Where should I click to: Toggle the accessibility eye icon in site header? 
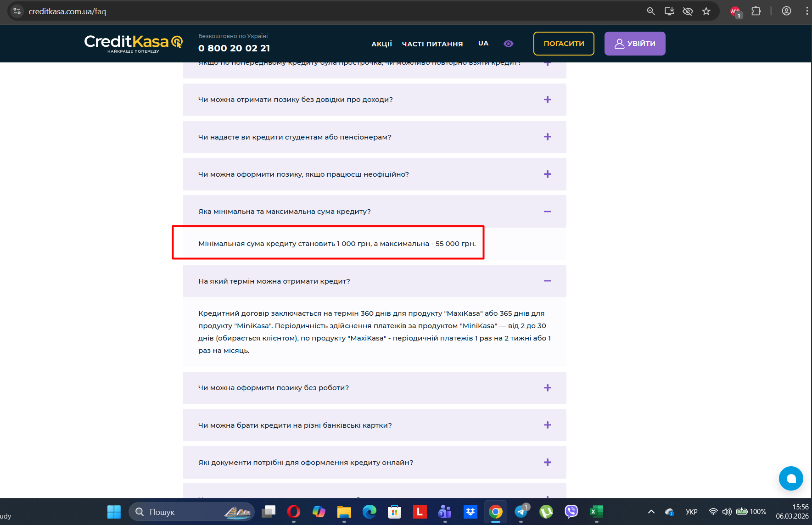point(509,44)
